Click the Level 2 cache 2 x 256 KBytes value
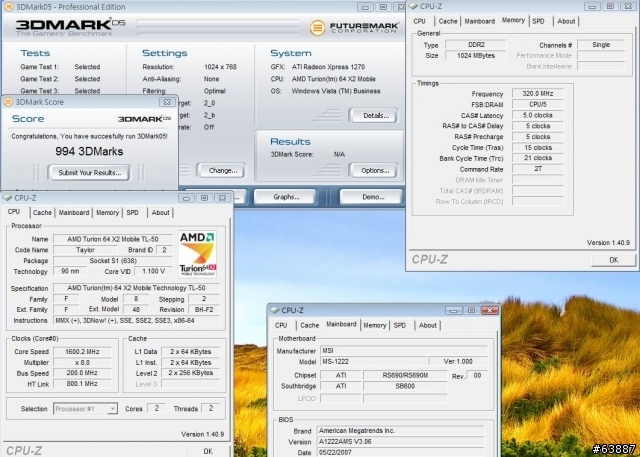Image resolution: width=640 pixels, height=457 pixels. [191, 373]
